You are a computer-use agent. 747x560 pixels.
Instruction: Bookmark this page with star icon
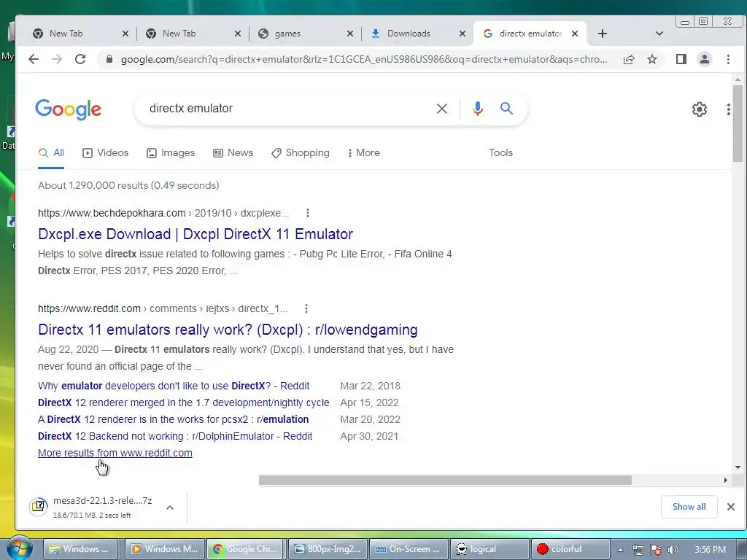[x=651, y=59]
